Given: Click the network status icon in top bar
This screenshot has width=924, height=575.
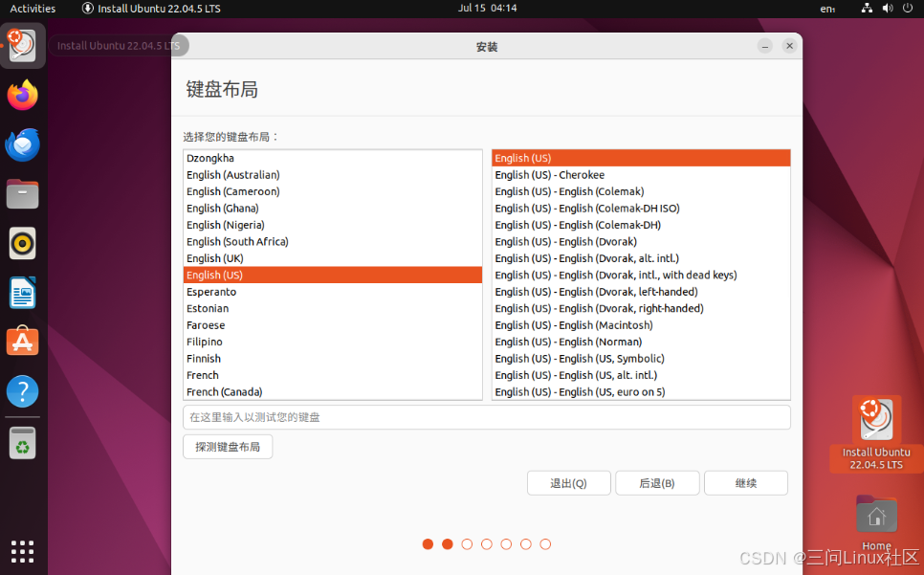Looking at the screenshot, I should (867, 9).
